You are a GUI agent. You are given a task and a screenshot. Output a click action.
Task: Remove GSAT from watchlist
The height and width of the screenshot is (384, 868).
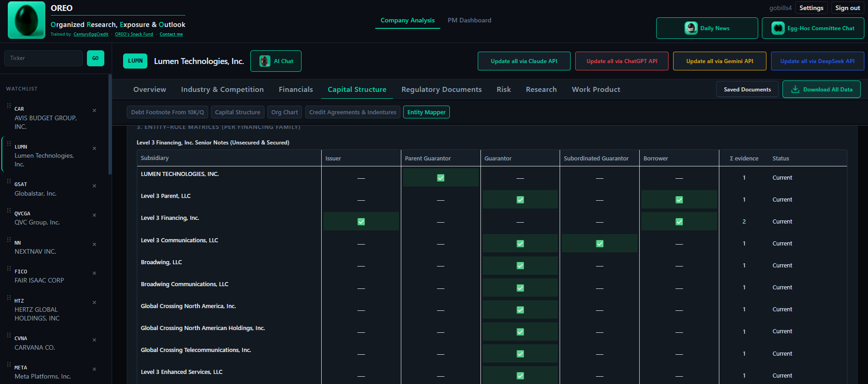pos(94,186)
